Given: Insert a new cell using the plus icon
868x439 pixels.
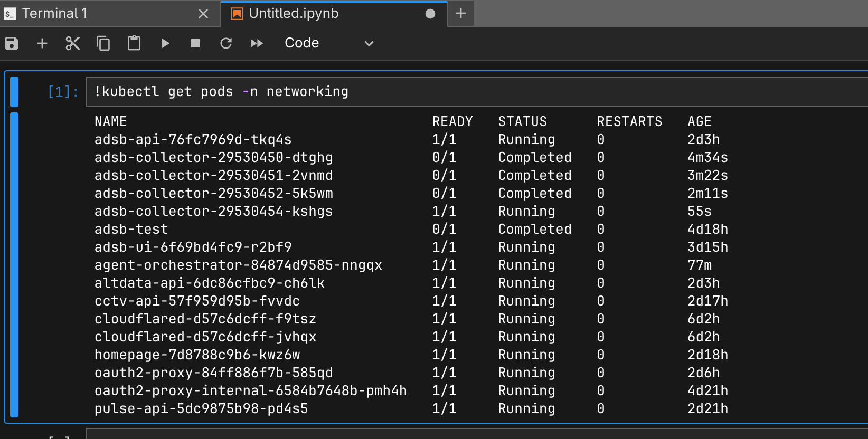Looking at the screenshot, I should (42, 43).
